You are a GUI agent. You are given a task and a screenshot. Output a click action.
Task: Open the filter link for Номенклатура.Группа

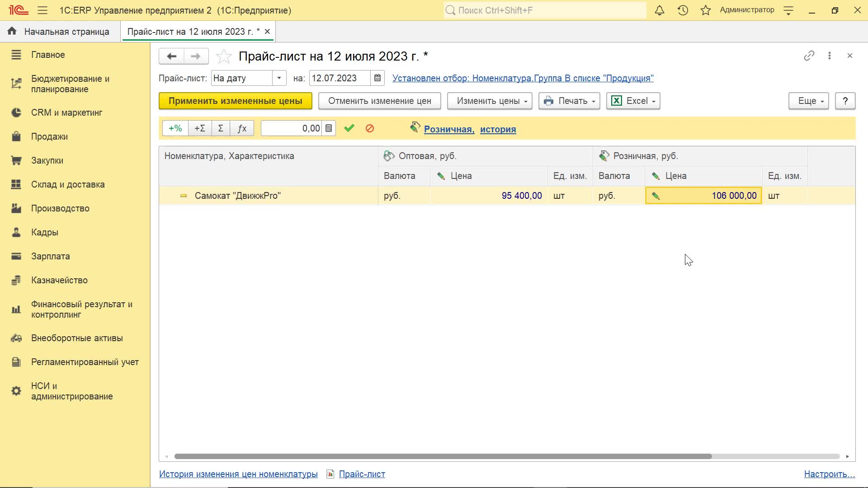coord(523,78)
